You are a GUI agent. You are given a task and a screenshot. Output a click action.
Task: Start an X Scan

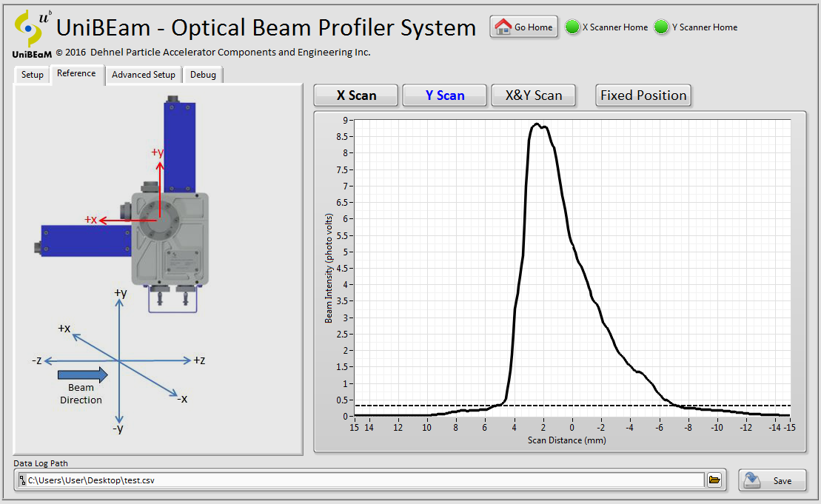tap(356, 95)
